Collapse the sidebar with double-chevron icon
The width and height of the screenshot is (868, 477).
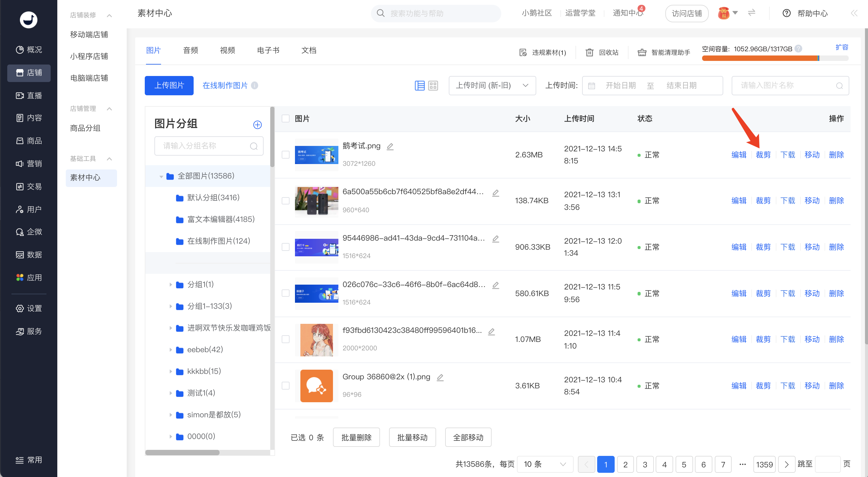click(x=854, y=14)
